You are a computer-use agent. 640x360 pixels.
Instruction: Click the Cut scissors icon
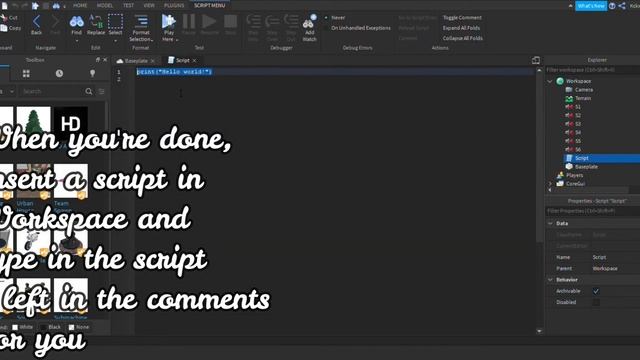pyautogui.click(x=4, y=18)
